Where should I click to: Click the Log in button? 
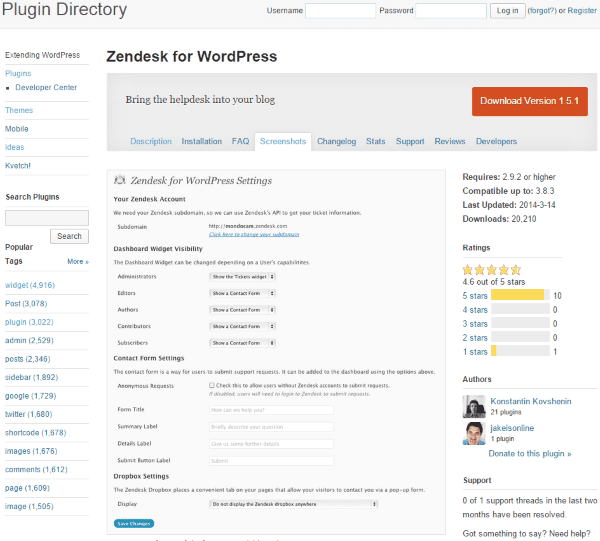click(507, 11)
